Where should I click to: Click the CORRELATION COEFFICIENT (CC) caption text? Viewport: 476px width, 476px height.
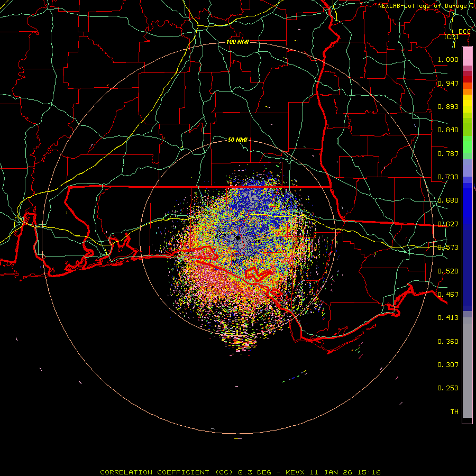coord(167,472)
